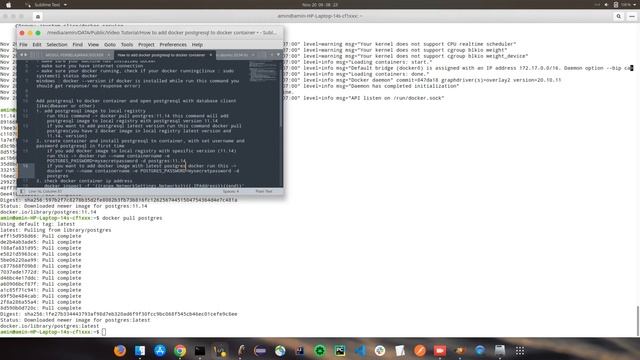
Task: Close the first Sublime Text tab
Action: coord(109,55)
